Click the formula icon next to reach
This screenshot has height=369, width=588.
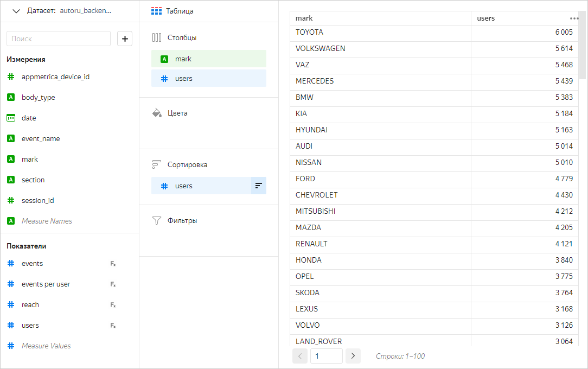tap(113, 305)
